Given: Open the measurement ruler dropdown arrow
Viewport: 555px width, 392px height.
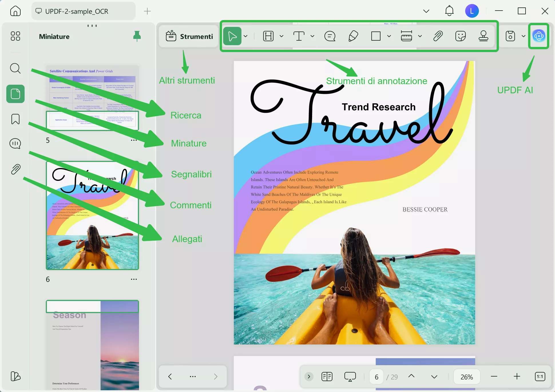Looking at the screenshot, I should (420, 36).
